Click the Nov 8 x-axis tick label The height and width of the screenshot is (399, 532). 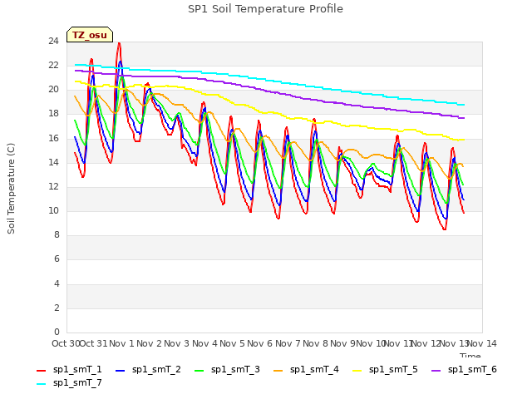(x=316, y=343)
